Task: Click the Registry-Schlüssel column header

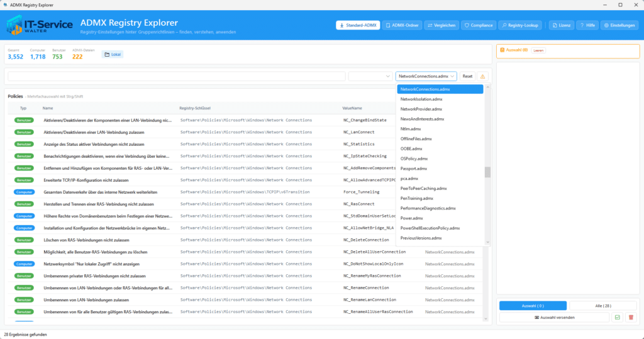Action: pos(195,108)
